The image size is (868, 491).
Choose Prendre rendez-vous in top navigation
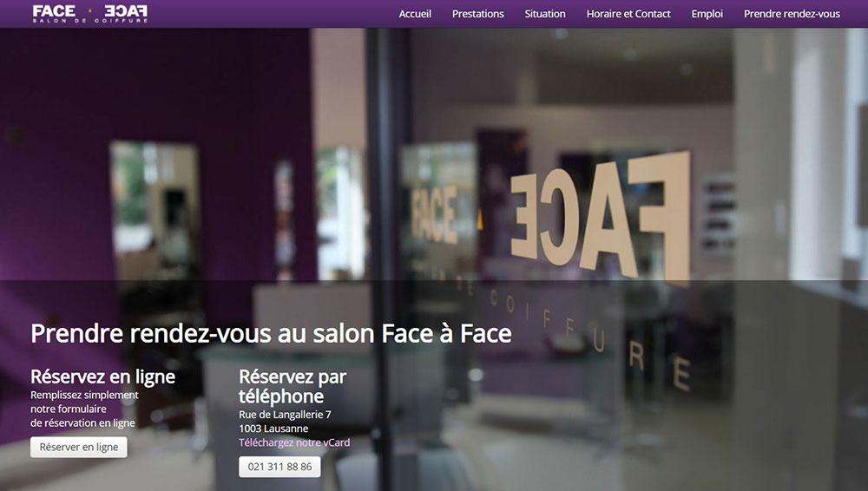tap(792, 14)
